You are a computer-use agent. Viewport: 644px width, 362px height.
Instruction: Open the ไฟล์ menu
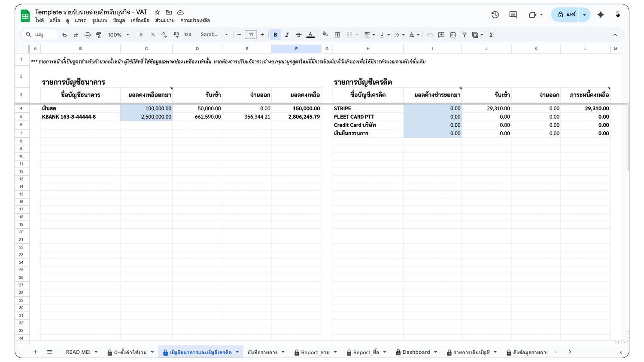39,20
